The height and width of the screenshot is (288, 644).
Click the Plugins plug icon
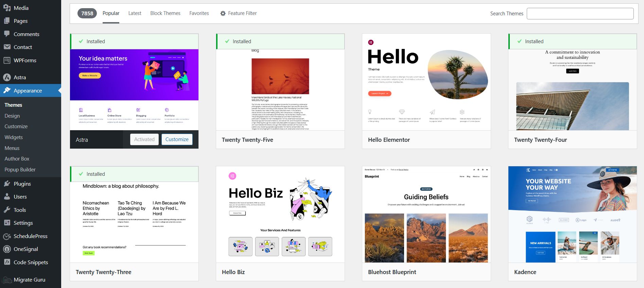tap(7, 184)
